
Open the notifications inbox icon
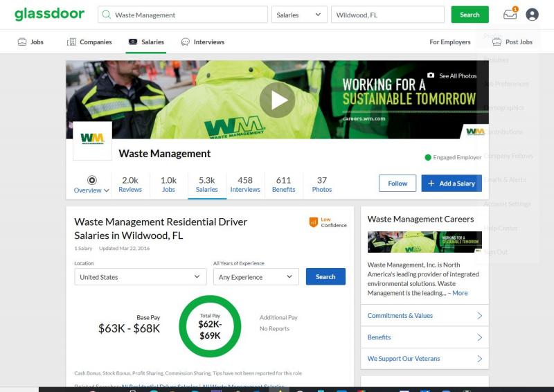pyautogui.click(x=510, y=15)
